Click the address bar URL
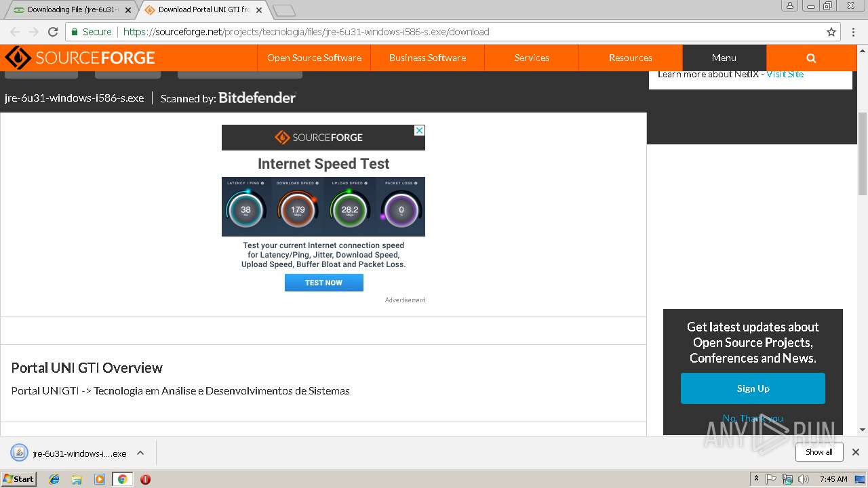 click(306, 32)
